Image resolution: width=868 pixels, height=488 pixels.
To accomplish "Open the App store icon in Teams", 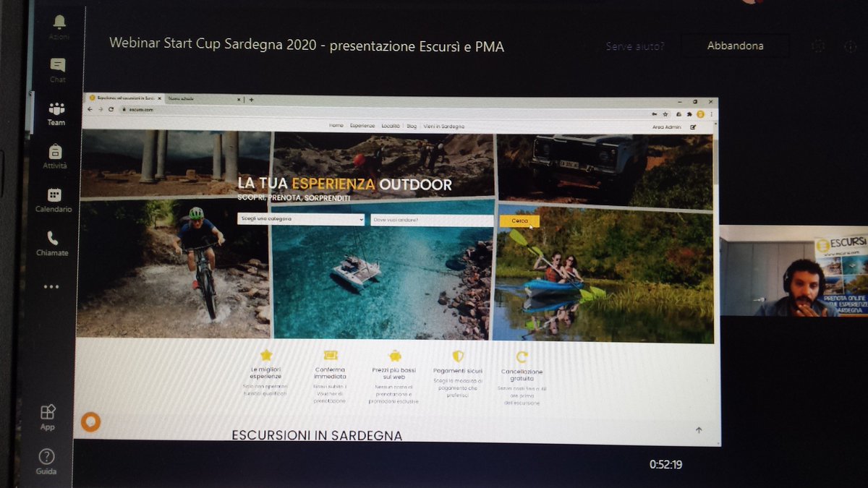I will click(47, 417).
